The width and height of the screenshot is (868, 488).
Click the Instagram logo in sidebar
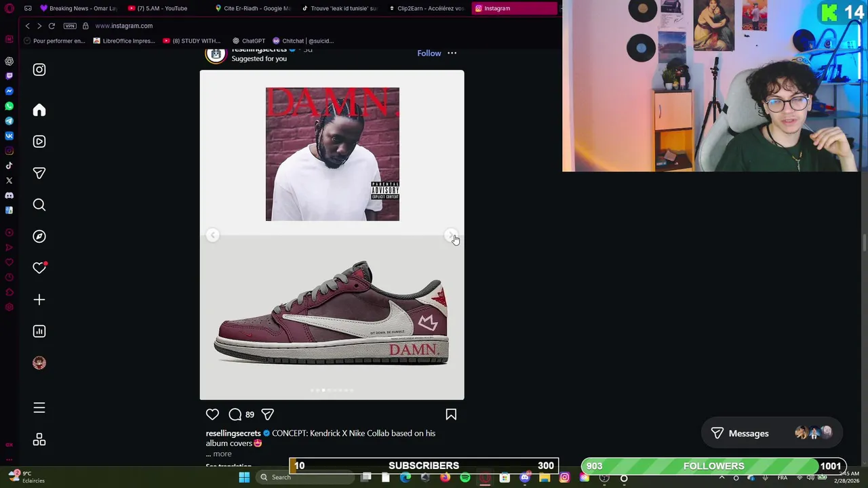click(39, 70)
